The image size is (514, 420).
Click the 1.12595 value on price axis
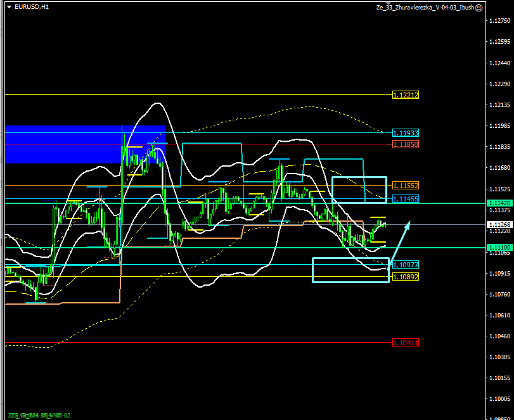[x=500, y=42]
